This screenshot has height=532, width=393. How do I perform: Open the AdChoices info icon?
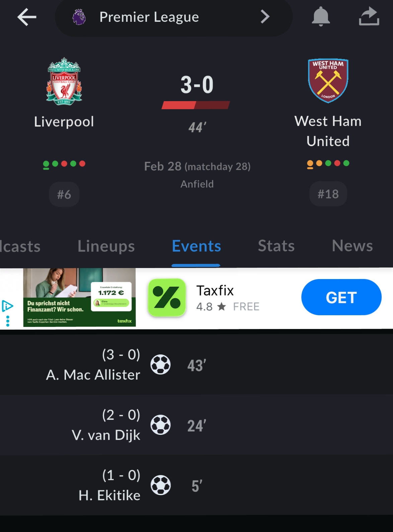pyautogui.click(x=7, y=306)
